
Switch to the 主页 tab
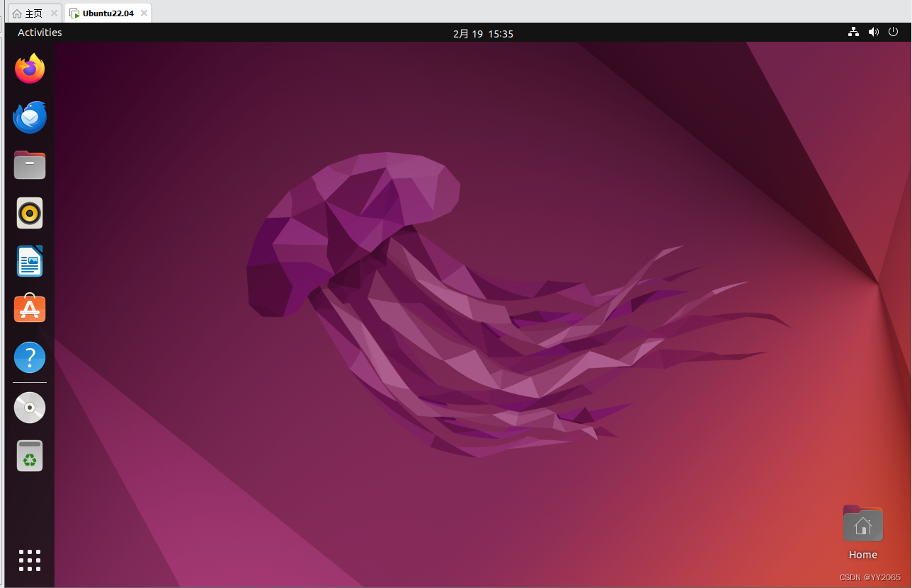[x=33, y=13]
